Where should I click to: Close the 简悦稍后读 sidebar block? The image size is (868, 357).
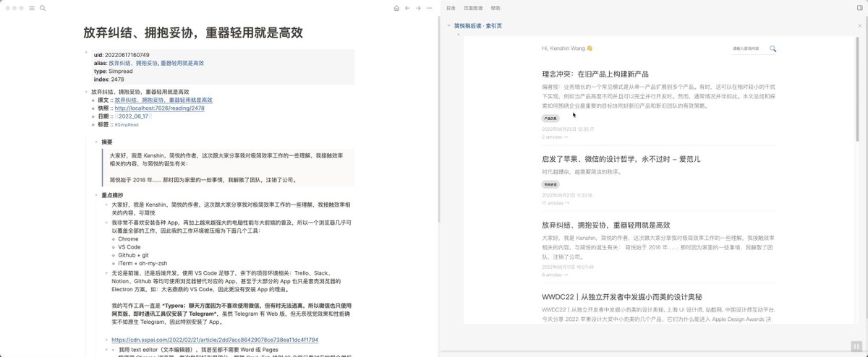pyautogui.click(x=859, y=25)
